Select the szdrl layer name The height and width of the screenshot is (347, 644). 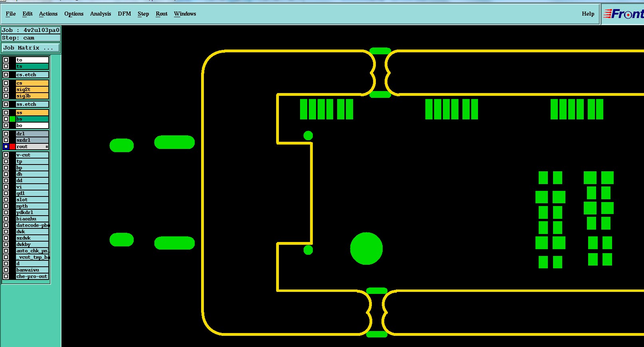coord(32,140)
